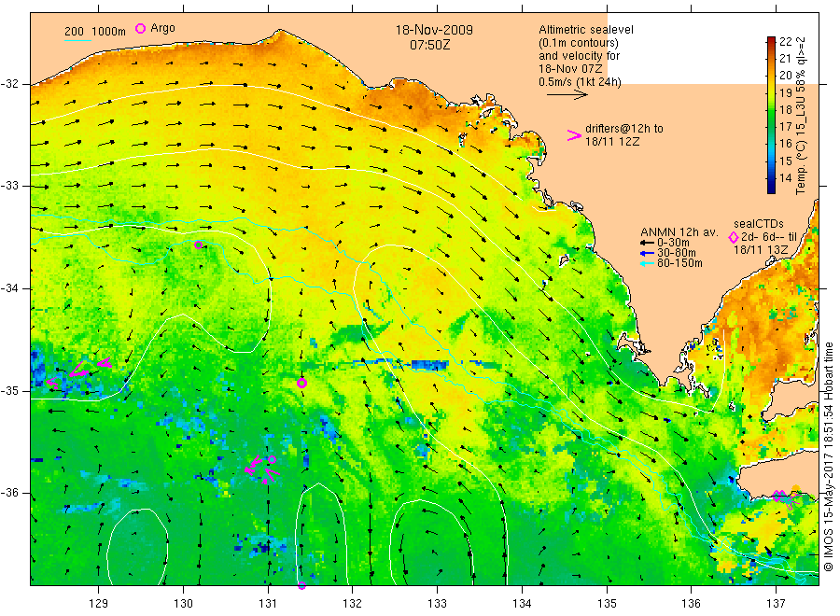The image size is (840, 616).
Task: Click the 'drifters@12h to' label
Action: tap(624, 129)
